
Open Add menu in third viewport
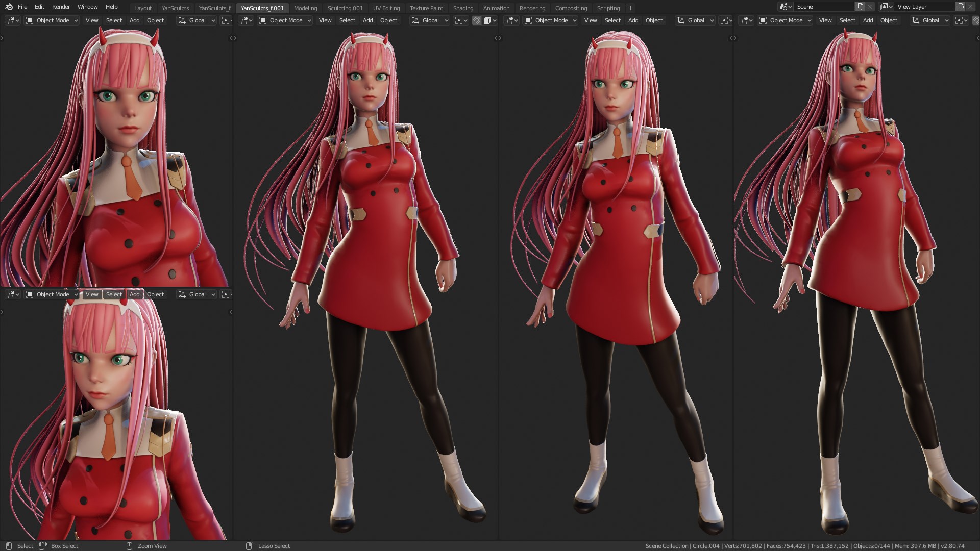633,20
